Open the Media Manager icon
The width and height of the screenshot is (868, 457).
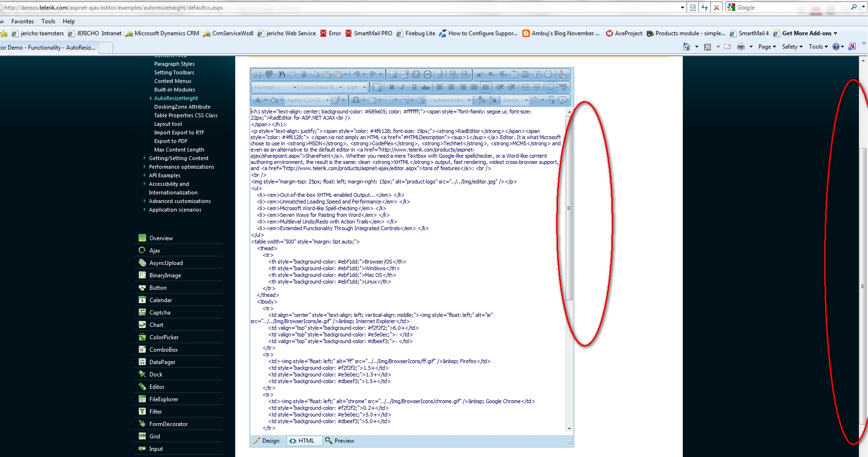coord(428,74)
